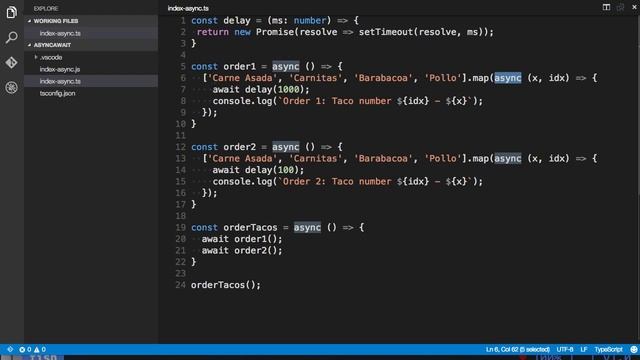The height and width of the screenshot is (360, 640).
Task: Click the index-async.ts editor title tab
Action: [x=188, y=8]
